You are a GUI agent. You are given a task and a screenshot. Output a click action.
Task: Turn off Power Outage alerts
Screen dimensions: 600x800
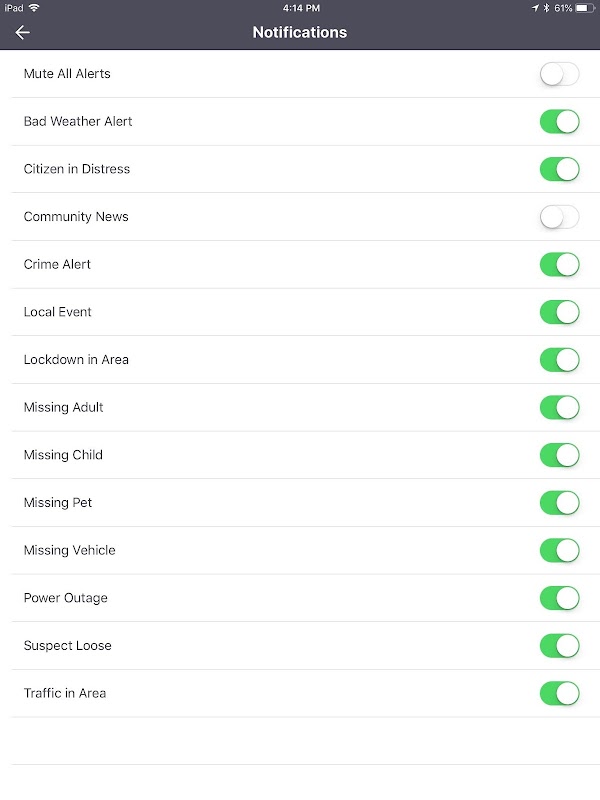pos(559,598)
